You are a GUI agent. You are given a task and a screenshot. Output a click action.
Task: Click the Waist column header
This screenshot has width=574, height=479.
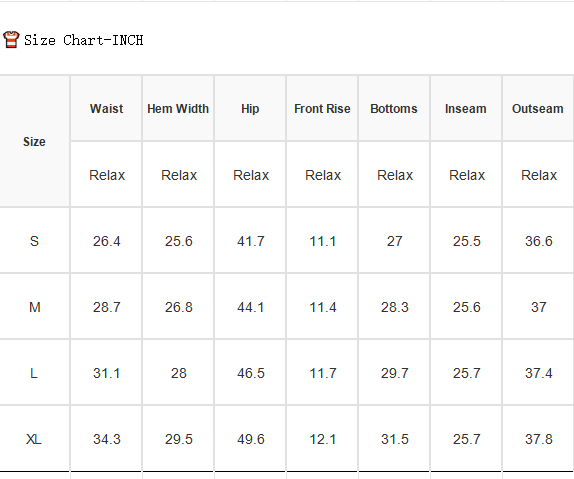[106, 108]
